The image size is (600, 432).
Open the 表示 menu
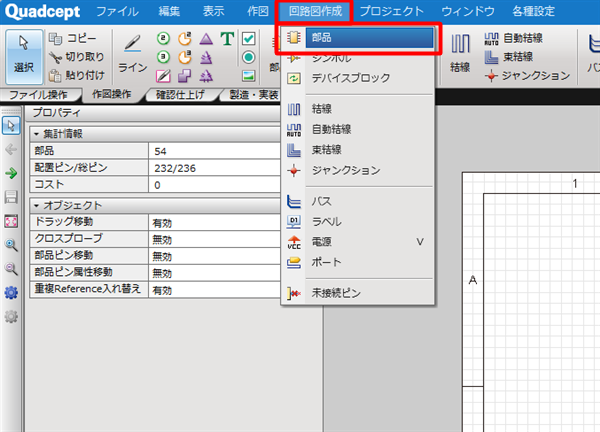213,11
